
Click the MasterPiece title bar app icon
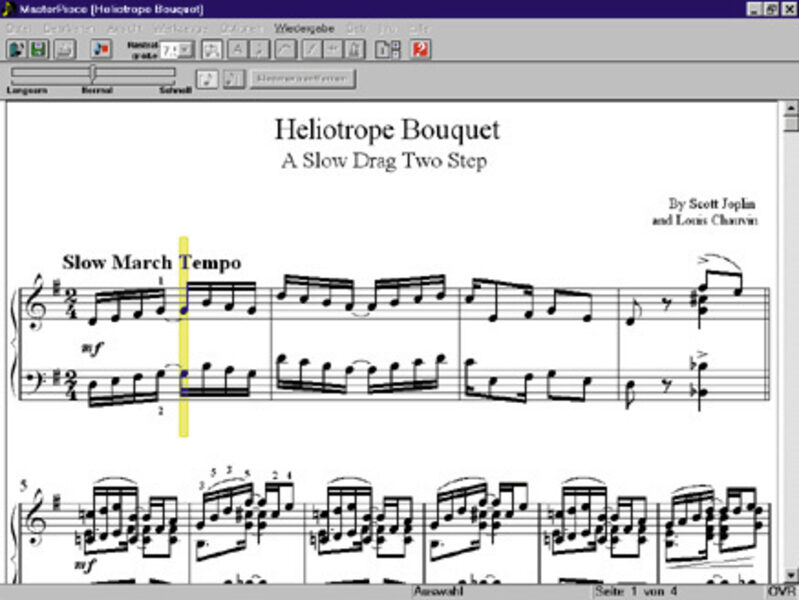tap(8, 9)
